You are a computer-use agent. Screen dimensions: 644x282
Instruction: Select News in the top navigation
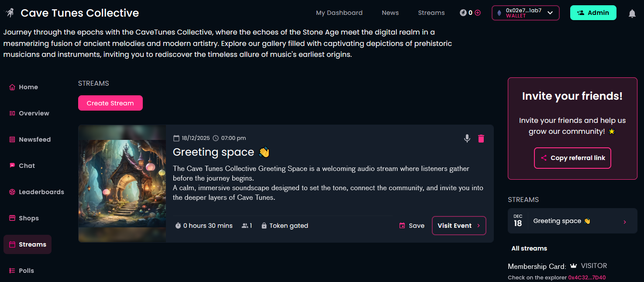390,13
